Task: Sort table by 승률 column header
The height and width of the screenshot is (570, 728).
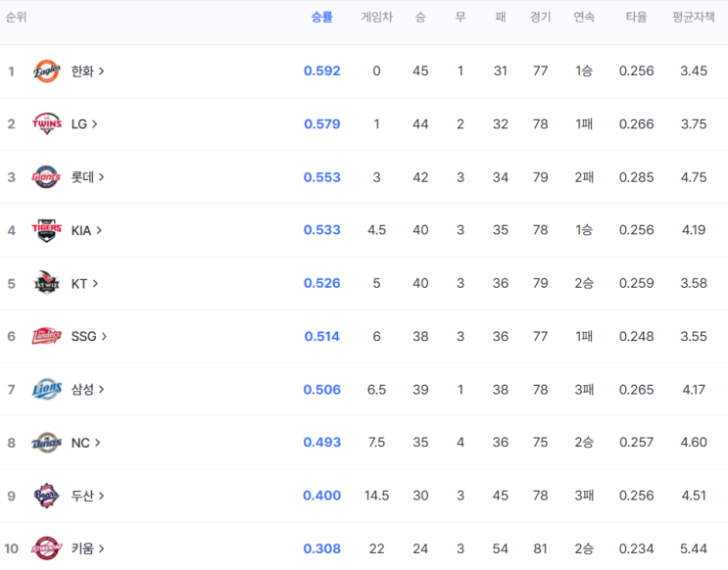Action: 321,18
